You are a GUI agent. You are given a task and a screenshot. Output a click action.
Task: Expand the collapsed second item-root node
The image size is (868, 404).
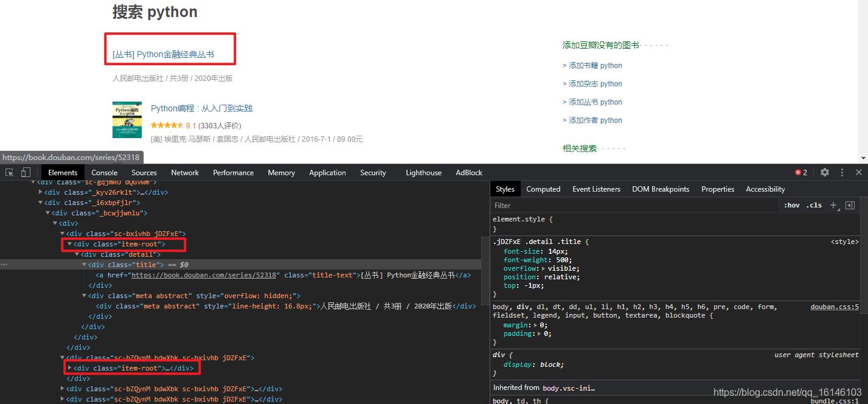69,368
